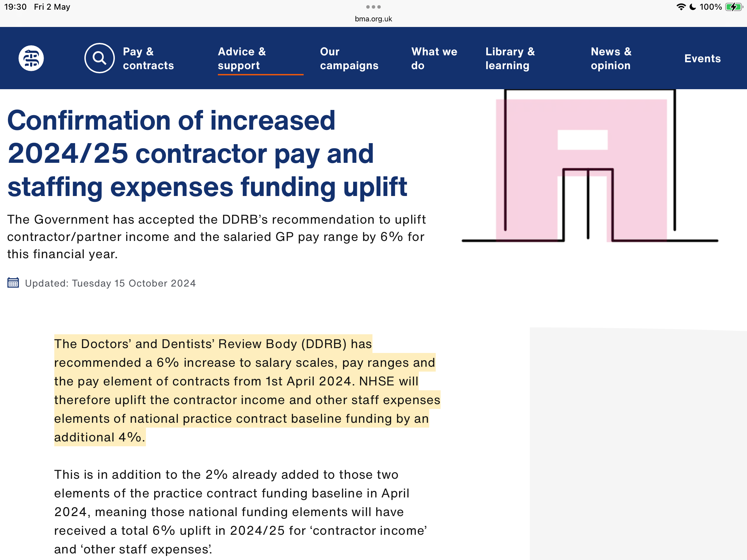Tap the Do Not Disturb moon icon
Viewport: 747px width, 560px height.
point(693,7)
